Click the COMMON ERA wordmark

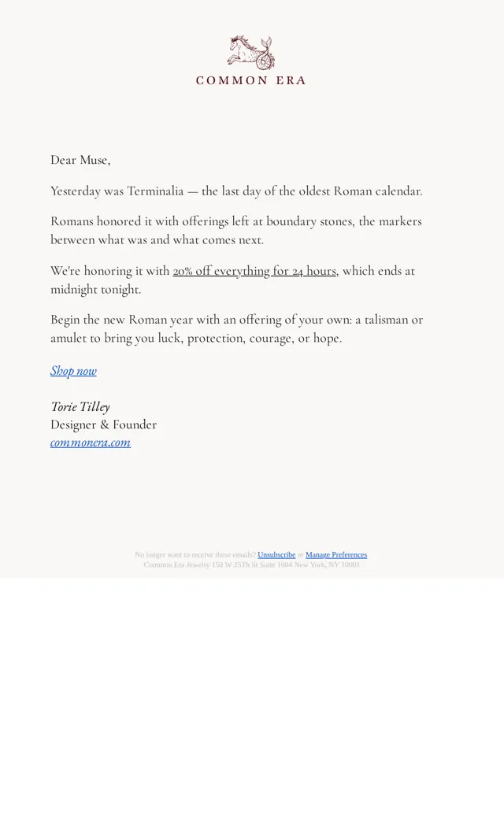pos(250,80)
